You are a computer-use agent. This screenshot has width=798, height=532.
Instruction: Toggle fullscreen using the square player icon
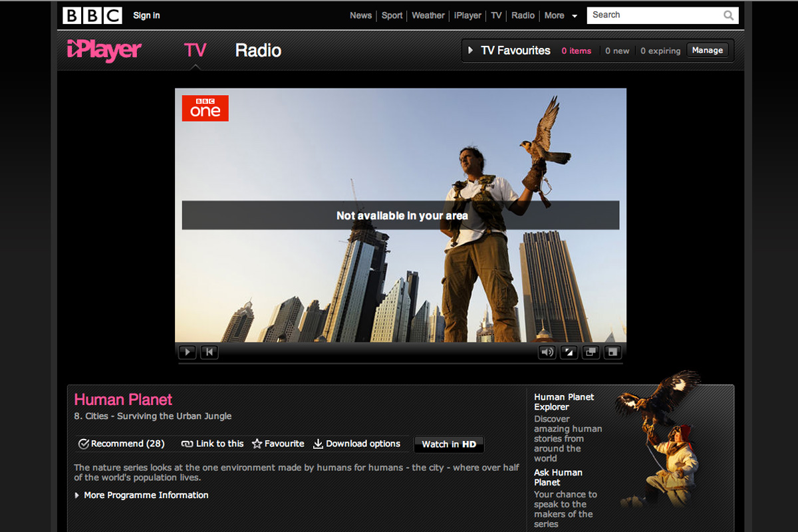612,352
